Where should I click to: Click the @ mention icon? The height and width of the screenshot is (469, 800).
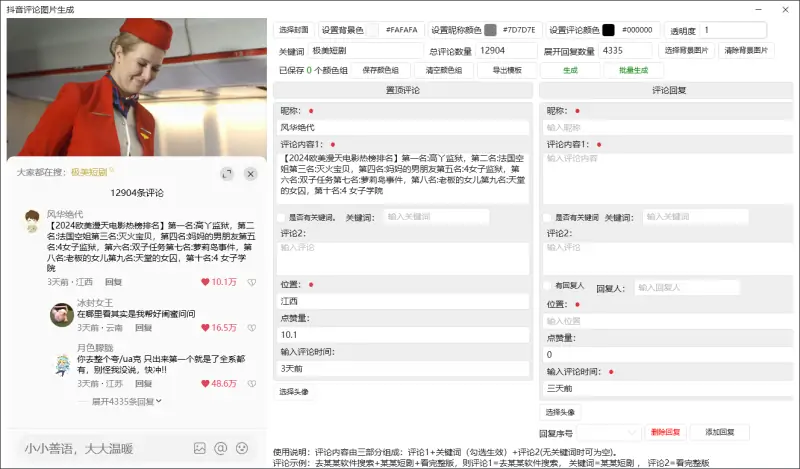pos(220,448)
